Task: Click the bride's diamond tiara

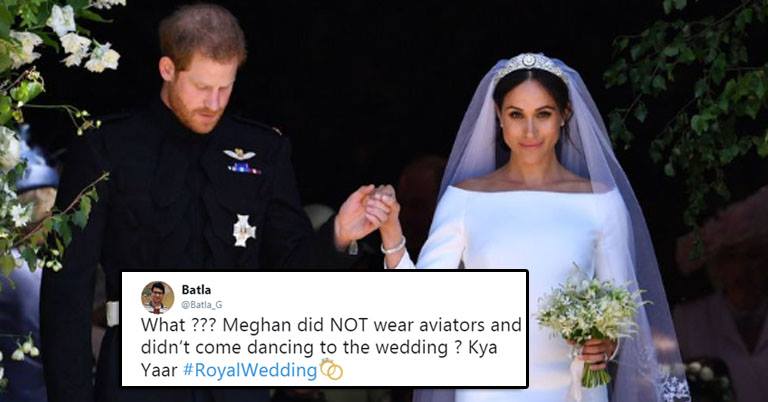Action: (x=530, y=64)
